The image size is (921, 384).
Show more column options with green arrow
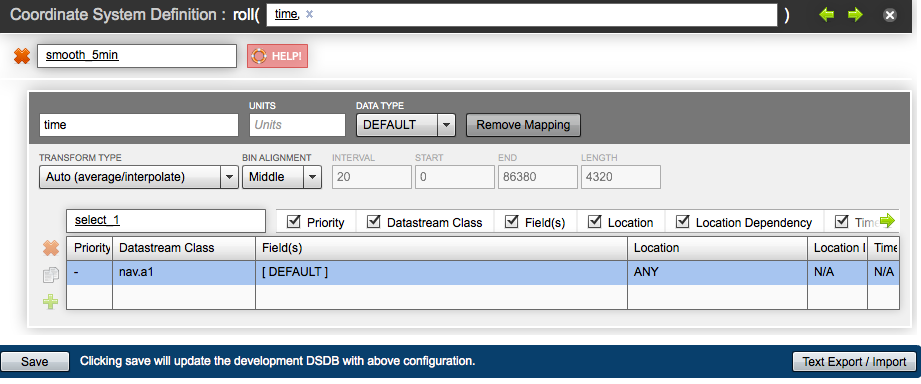pos(887,221)
